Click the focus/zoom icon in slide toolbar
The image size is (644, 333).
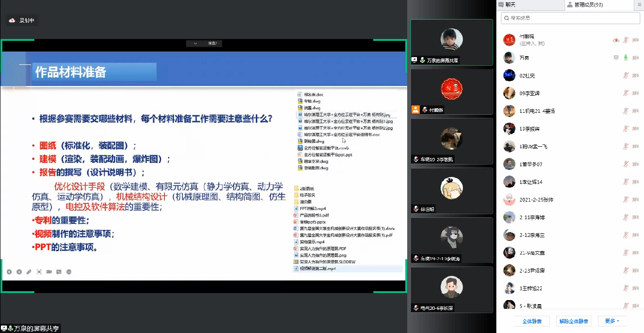pyautogui.click(x=39, y=272)
